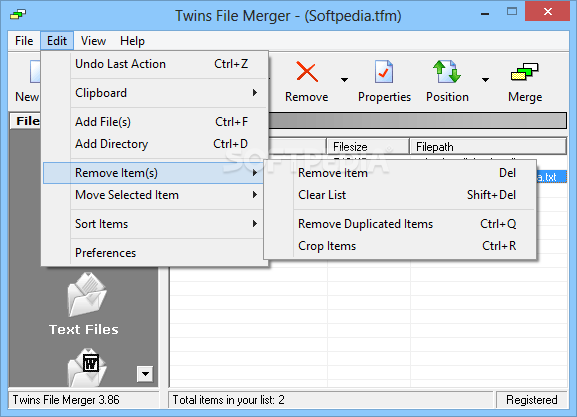Select the Text Files folder icon
This screenshot has height=417, width=577.
(x=87, y=294)
